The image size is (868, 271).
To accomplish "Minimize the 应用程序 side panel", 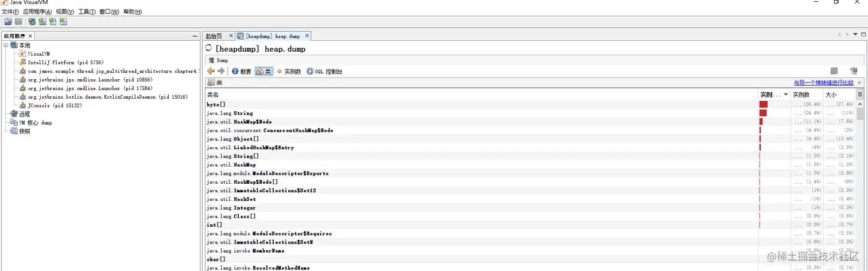I will (195, 36).
